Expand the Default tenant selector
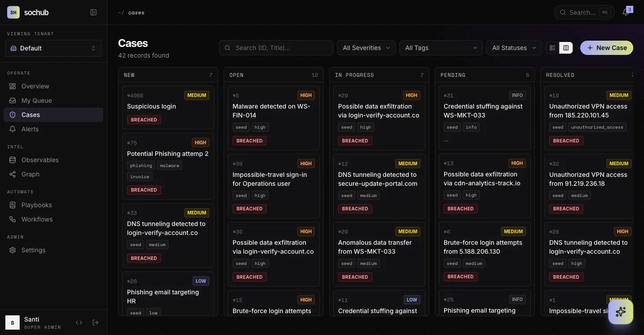Screen dimensions: 644x335 pyautogui.click(x=53, y=48)
